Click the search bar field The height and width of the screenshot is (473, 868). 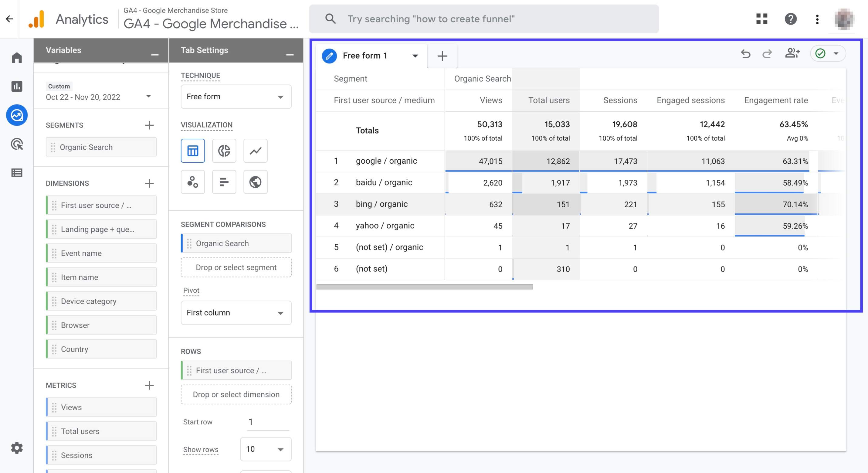[483, 19]
